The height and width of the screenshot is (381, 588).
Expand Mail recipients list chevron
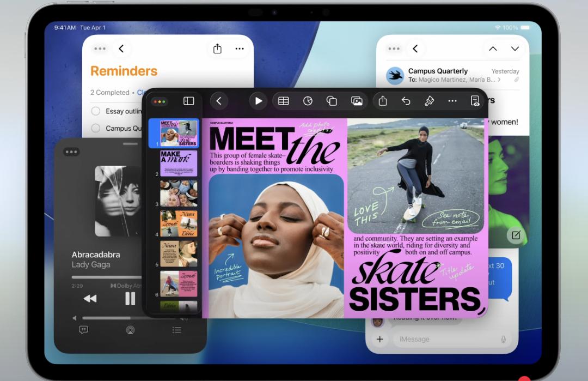[x=499, y=80]
